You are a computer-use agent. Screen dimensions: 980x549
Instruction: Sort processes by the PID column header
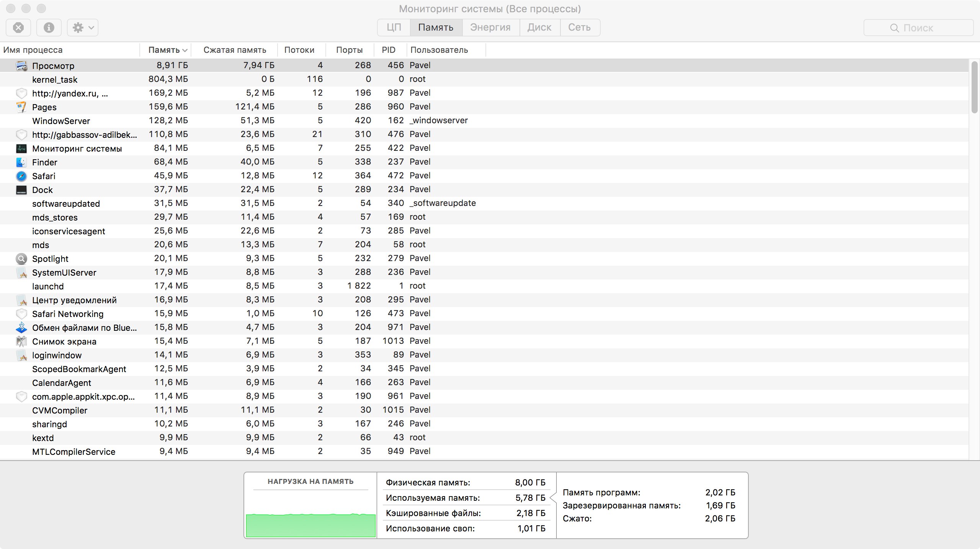pos(388,50)
